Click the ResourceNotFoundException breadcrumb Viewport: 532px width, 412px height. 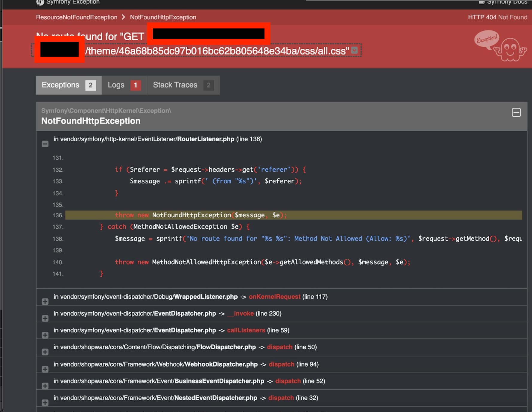[77, 17]
